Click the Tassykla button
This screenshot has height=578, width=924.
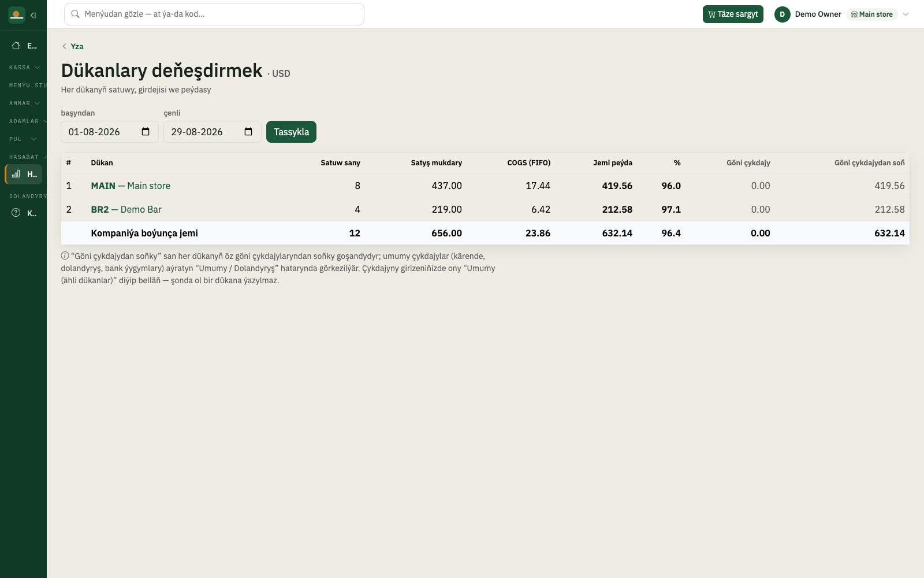(291, 132)
